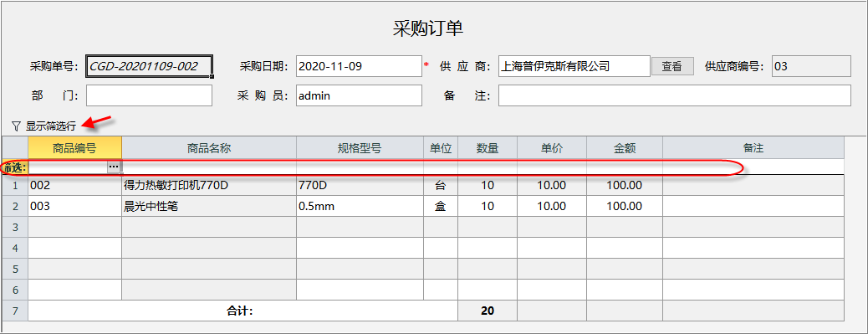Select the 采购单号 field CGD-20201109-002
The height and width of the screenshot is (334, 868).
[x=150, y=66]
